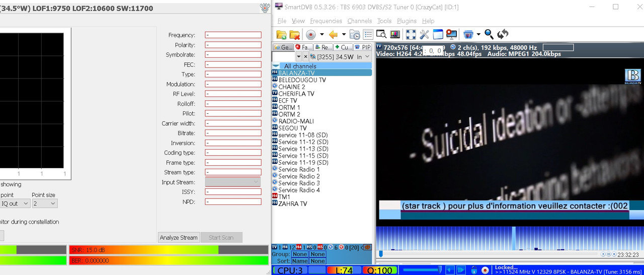Open the record button's dropdown arrow
This screenshot has height=275, width=644.
click(x=322, y=34)
